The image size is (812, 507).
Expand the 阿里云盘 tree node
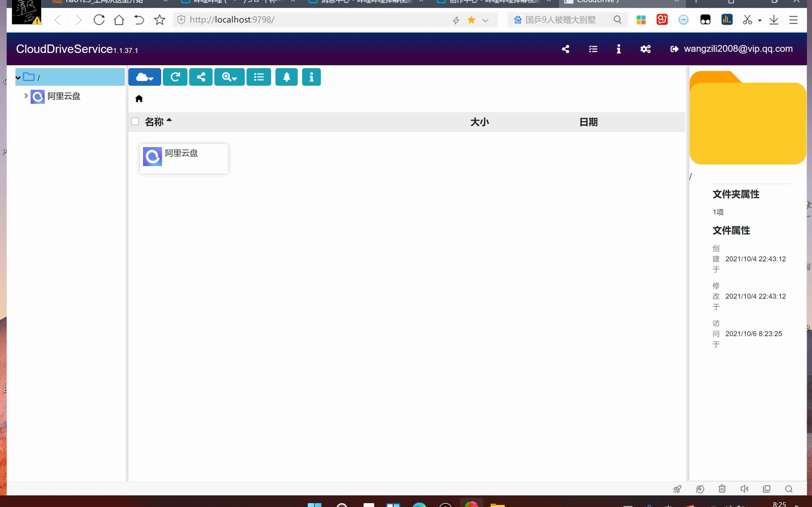(x=26, y=96)
